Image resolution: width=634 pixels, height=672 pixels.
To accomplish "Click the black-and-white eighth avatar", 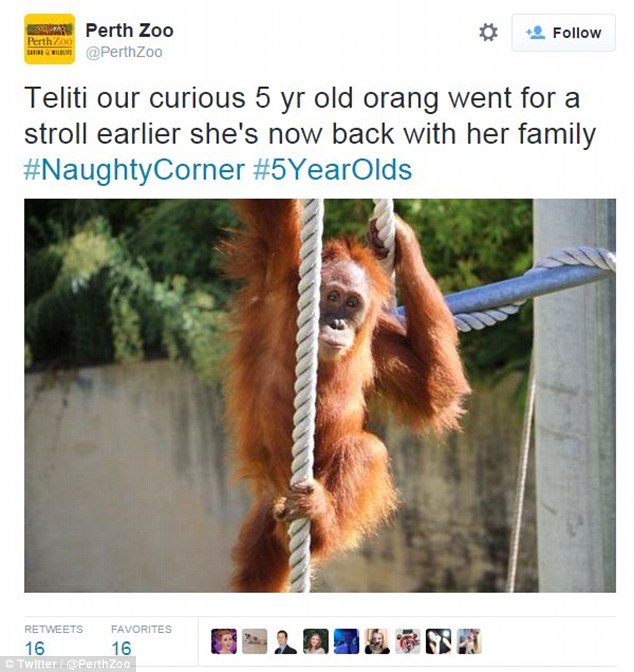I will click(x=439, y=641).
